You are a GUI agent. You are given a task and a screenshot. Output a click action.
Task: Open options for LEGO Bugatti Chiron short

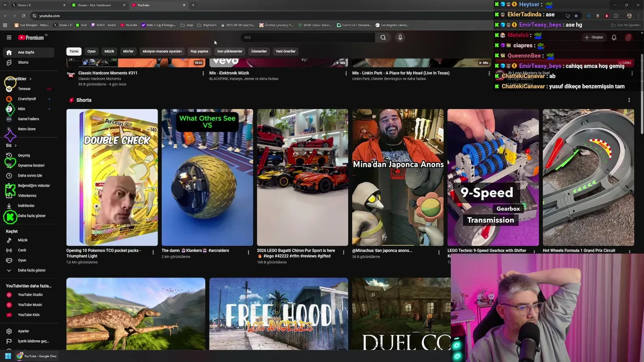[x=344, y=252]
